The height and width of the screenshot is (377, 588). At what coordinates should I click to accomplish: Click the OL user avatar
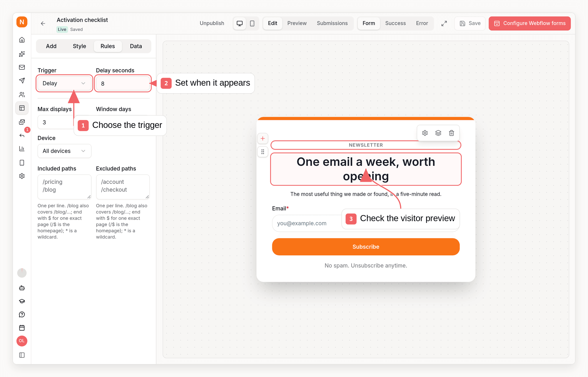[22, 341]
